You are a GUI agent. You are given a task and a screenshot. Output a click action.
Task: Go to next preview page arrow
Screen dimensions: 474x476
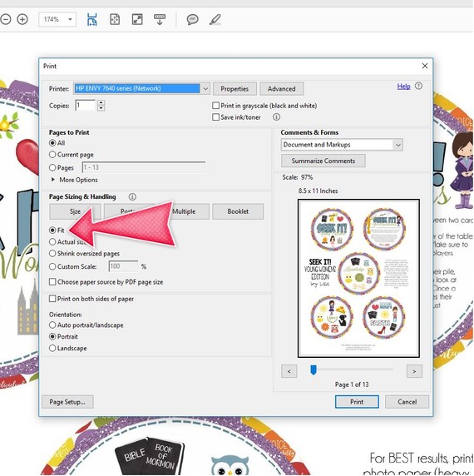point(414,371)
